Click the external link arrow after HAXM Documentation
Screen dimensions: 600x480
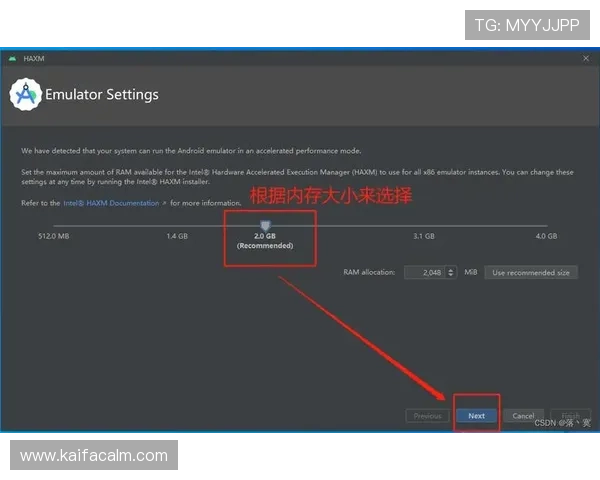coord(165,203)
